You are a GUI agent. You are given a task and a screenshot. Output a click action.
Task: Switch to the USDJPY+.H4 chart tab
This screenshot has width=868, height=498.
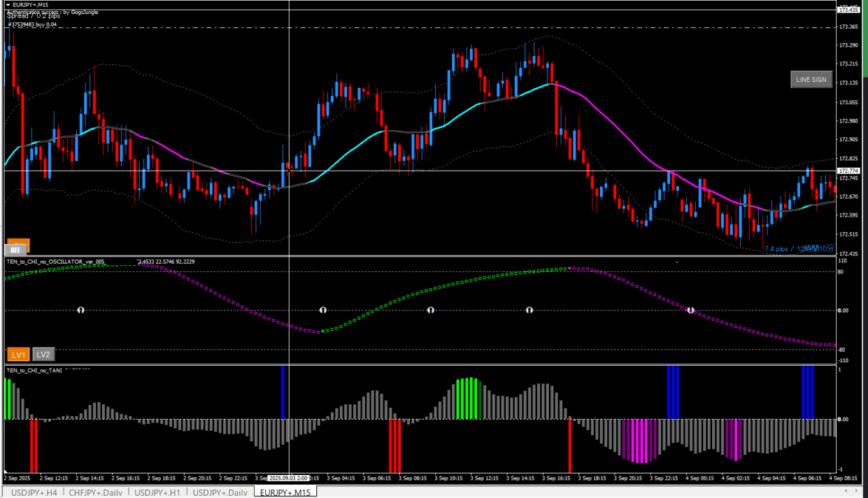point(33,492)
